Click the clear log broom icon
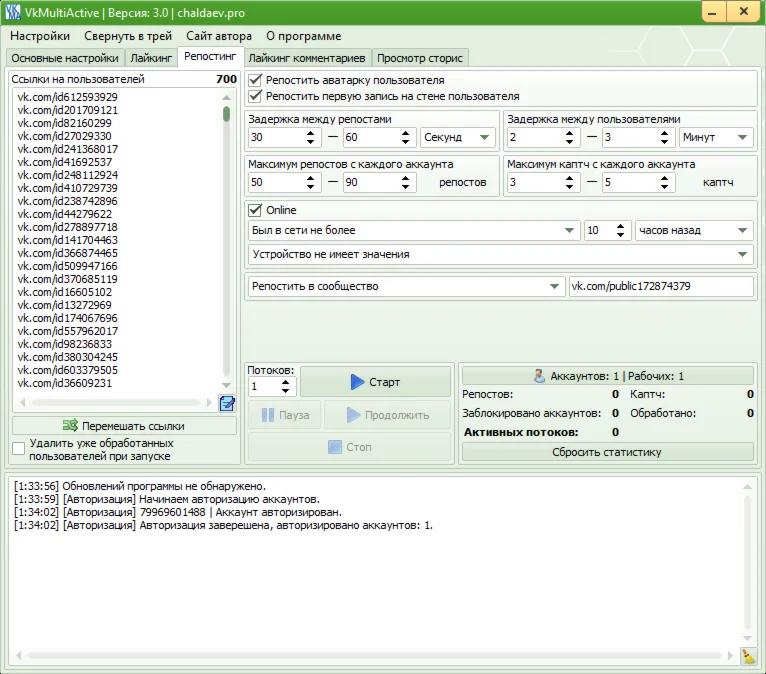766x674 pixels. coord(748,656)
